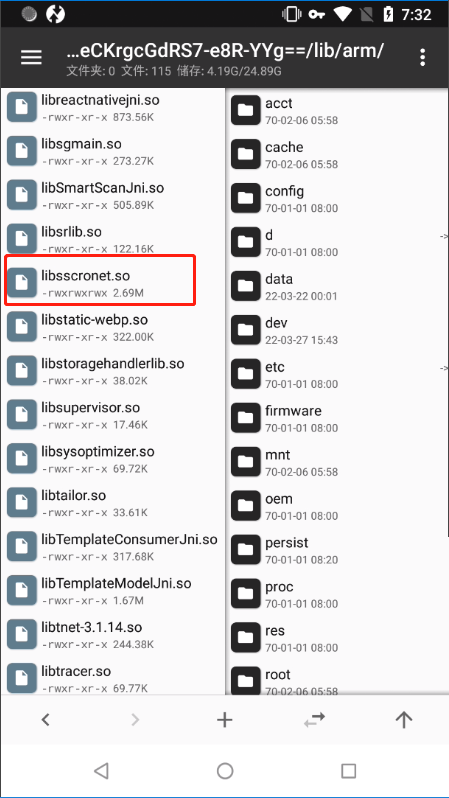
Task: Open the three-dot overflow menu
Action: (x=422, y=58)
